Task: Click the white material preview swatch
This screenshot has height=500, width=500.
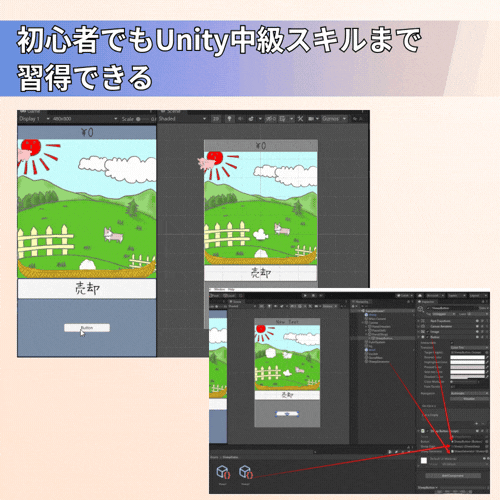Action: [424, 461]
